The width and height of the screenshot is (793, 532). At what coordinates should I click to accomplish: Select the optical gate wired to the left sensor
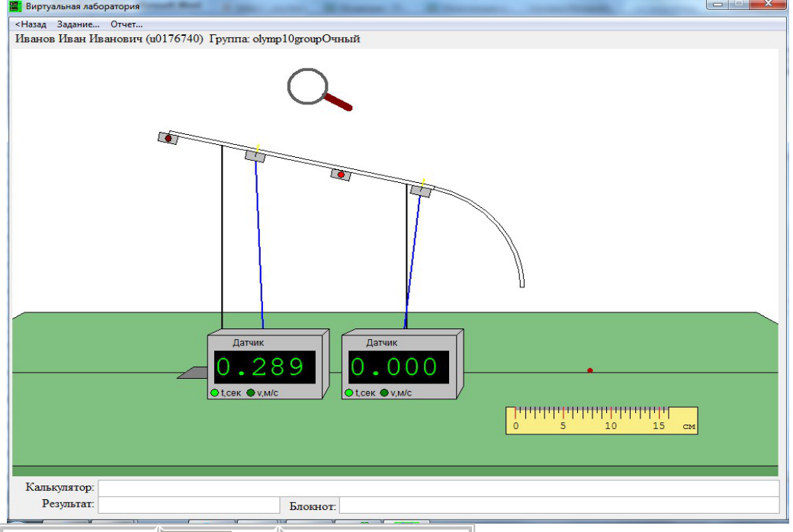pos(255,155)
